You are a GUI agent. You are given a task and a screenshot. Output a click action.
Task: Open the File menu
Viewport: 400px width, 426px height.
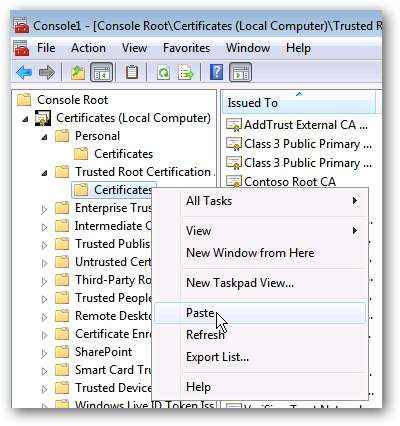46,48
